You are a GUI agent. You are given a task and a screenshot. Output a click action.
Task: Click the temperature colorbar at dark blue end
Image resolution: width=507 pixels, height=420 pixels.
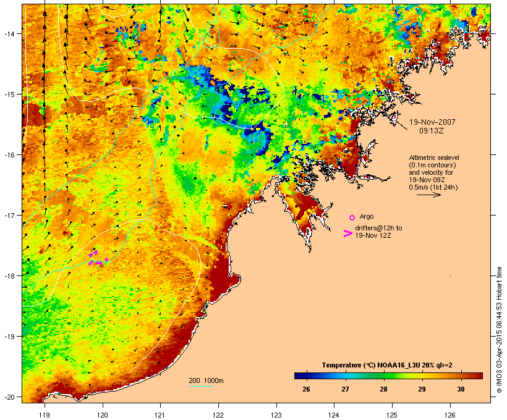click(x=300, y=376)
